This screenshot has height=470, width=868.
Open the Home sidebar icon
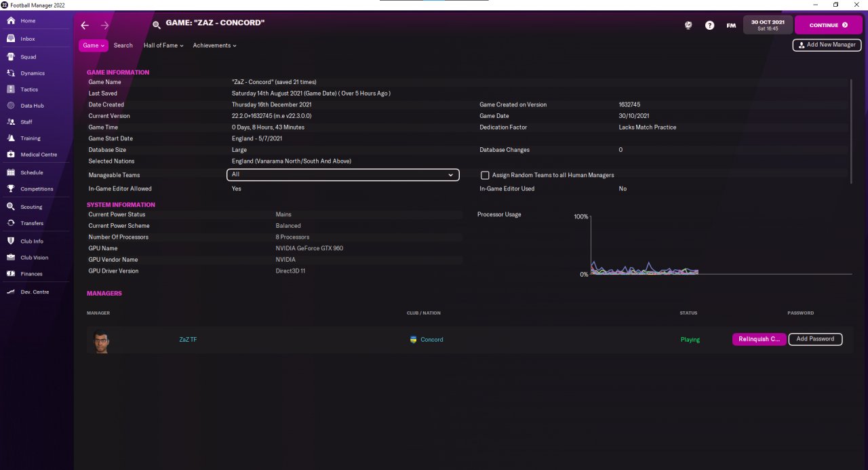(x=11, y=21)
